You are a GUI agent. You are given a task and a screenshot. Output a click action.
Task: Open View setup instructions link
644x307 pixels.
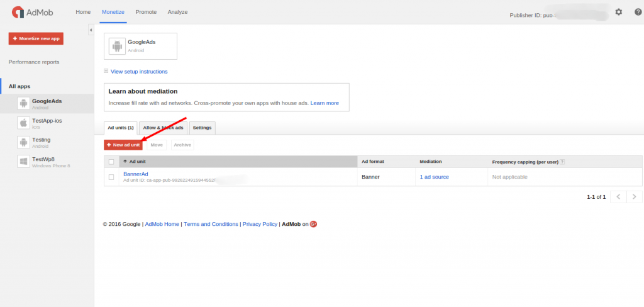tap(139, 72)
